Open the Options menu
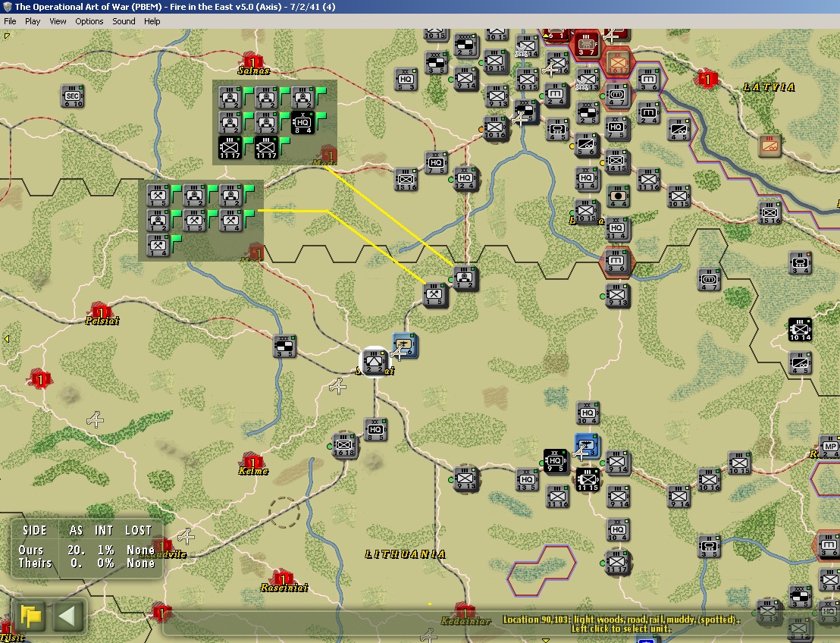This screenshot has width=840, height=643. pos(89,21)
